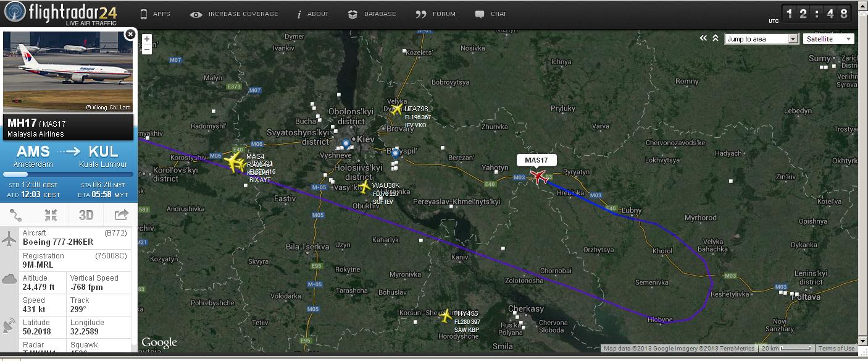
Task: Switch to 3D cockpit view
Action: pos(86,214)
